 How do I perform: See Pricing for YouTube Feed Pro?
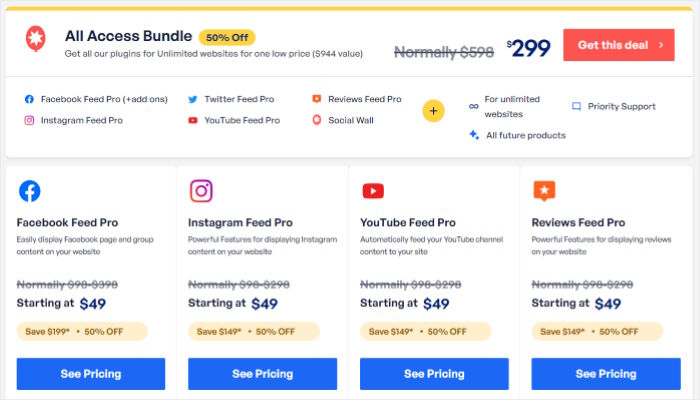point(434,374)
